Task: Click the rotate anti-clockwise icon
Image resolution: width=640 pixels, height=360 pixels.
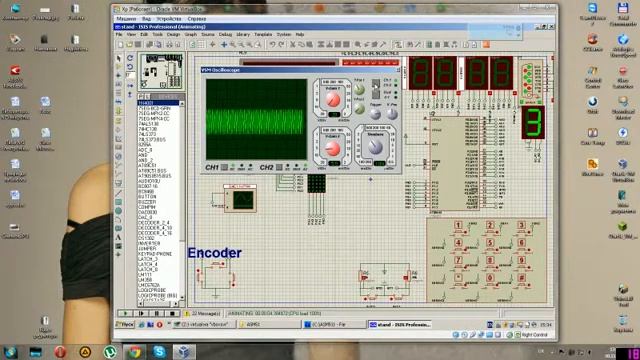Action: point(130,67)
